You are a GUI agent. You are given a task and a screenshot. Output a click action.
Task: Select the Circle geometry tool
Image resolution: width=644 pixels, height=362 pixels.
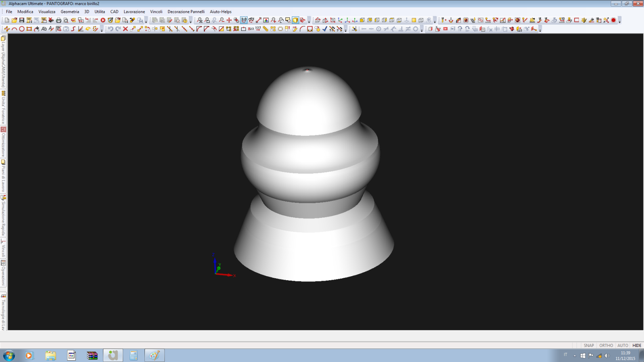tap(22, 29)
